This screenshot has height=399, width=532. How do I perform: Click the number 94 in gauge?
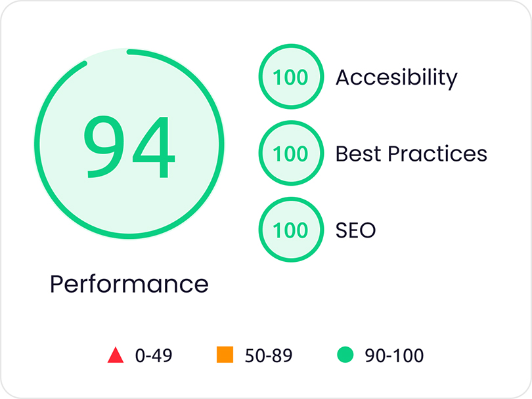[x=129, y=146]
